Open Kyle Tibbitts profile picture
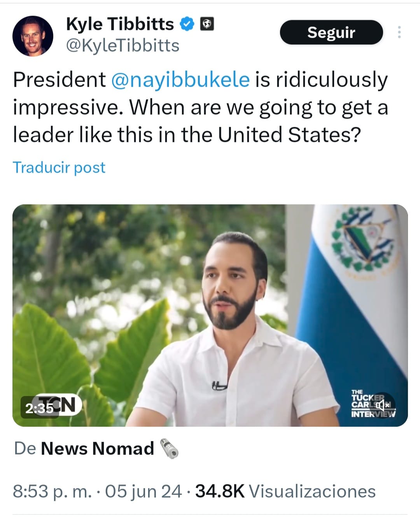Screen dimensions: 420x519 (x=33, y=36)
